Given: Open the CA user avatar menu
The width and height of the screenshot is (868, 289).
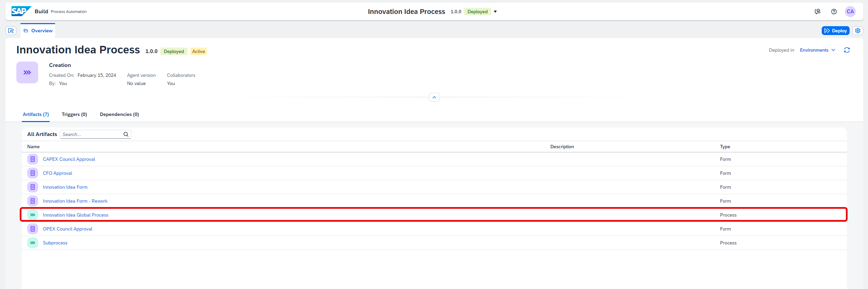Looking at the screenshot, I should point(850,12).
